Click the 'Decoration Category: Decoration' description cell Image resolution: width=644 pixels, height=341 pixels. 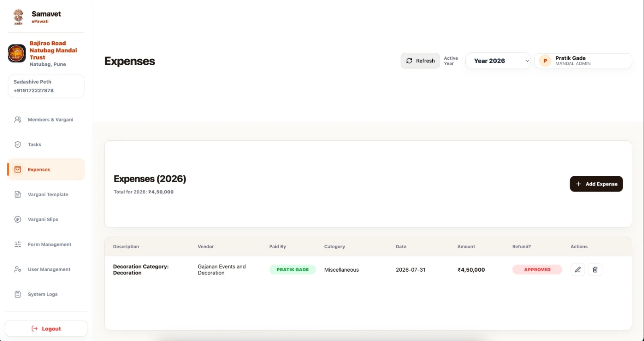pyautogui.click(x=141, y=270)
